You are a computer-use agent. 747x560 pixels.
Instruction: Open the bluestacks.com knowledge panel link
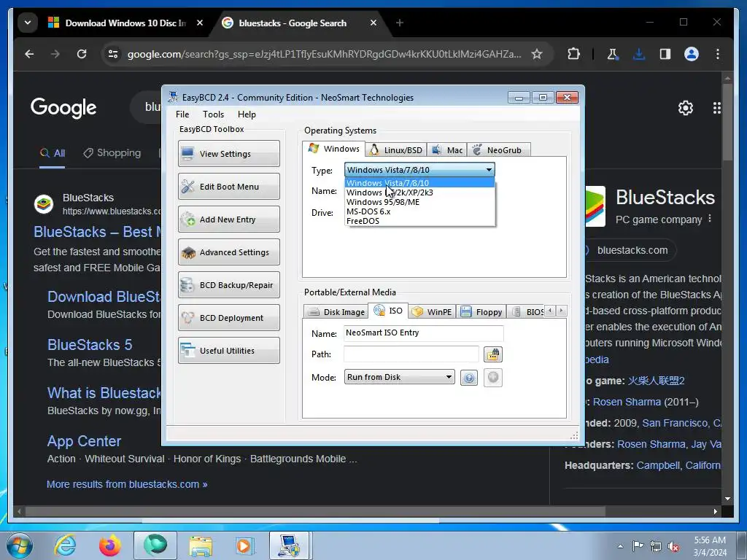pos(632,250)
